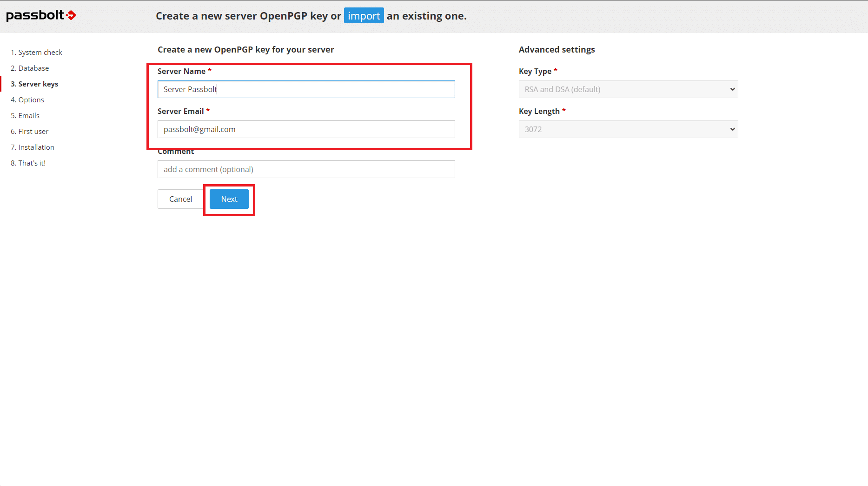Select That's it! final step

28,163
